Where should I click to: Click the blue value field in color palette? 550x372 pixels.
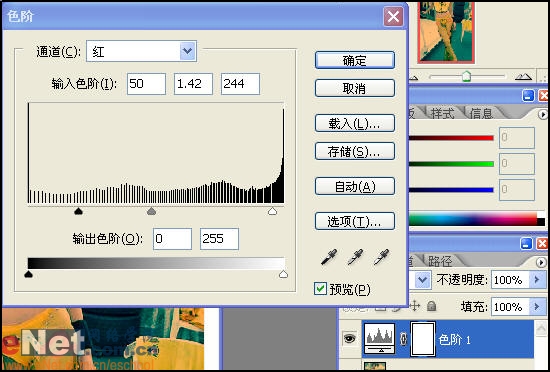tap(517, 190)
